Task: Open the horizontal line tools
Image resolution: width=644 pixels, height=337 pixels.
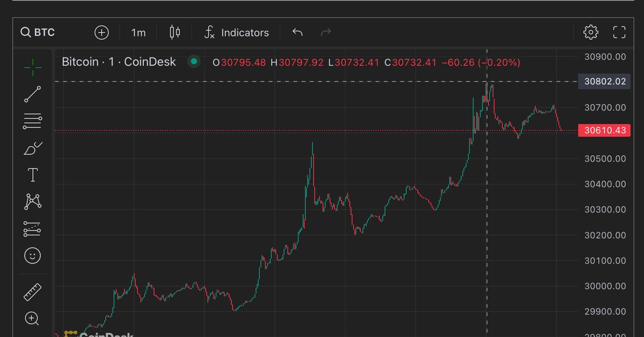Action: point(32,121)
